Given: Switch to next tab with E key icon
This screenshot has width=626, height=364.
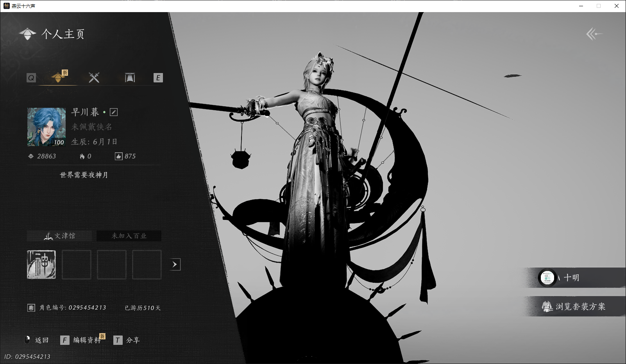Looking at the screenshot, I should point(158,78).
